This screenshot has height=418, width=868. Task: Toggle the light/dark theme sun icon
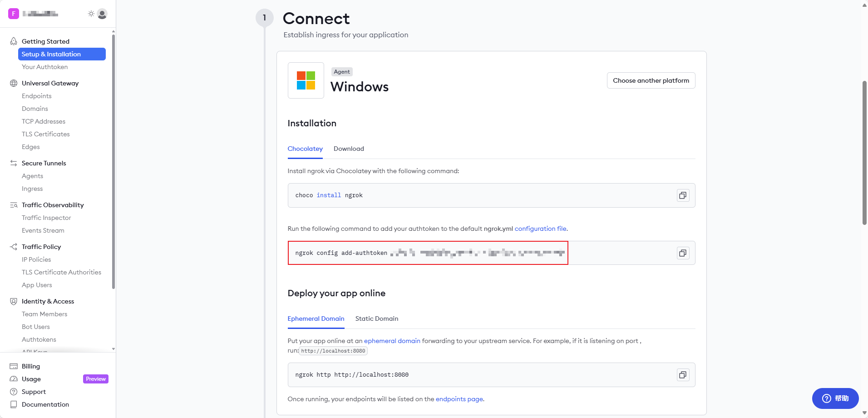coord(91,14)
